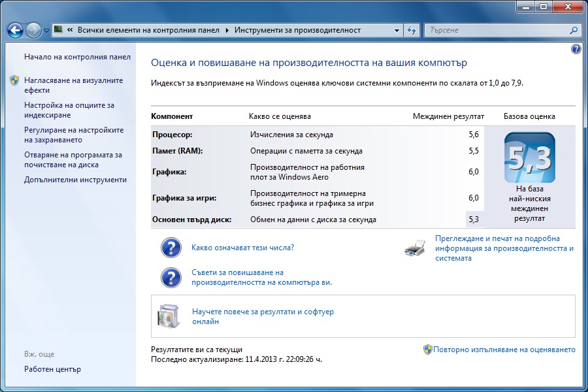The height and width of the screenshot is (392, 588).
Task: Open Настройка на опциите за индексиране
Action: [x=69, y=110]
